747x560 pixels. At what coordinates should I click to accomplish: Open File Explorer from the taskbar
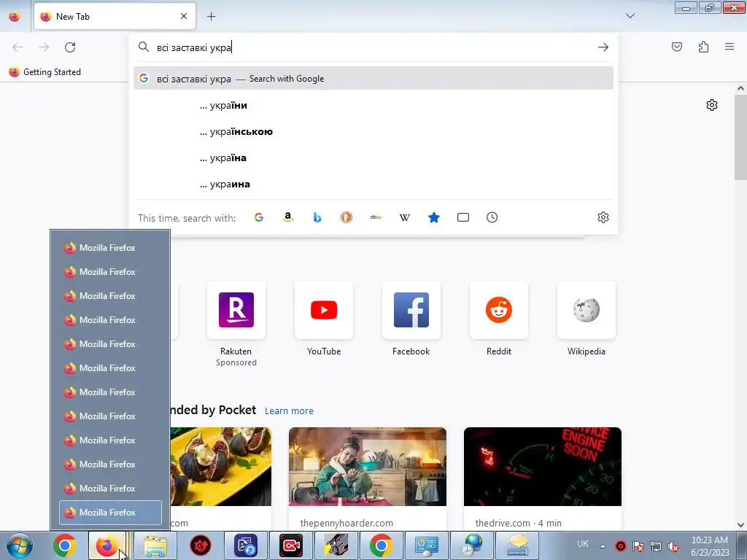[155, 545]
